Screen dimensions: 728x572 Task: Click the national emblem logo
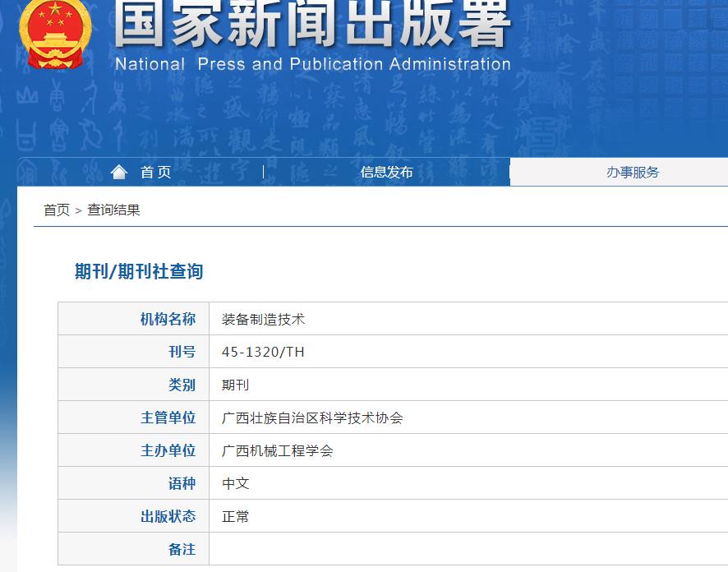point(54,37)
